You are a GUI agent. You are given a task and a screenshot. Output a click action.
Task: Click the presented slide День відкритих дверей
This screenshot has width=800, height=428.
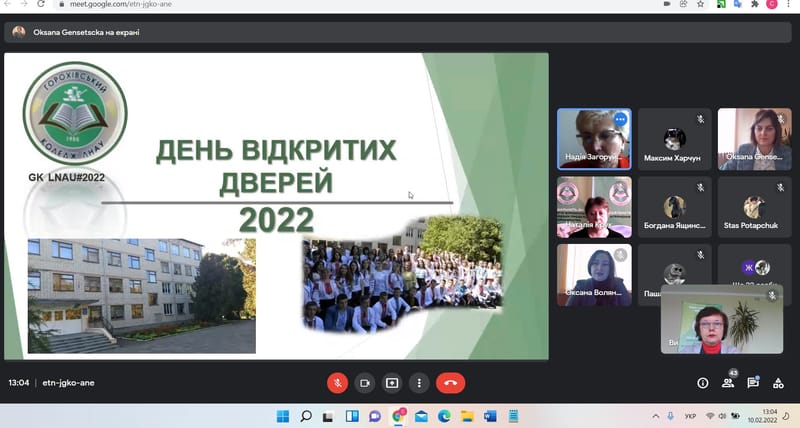(276, 206)
